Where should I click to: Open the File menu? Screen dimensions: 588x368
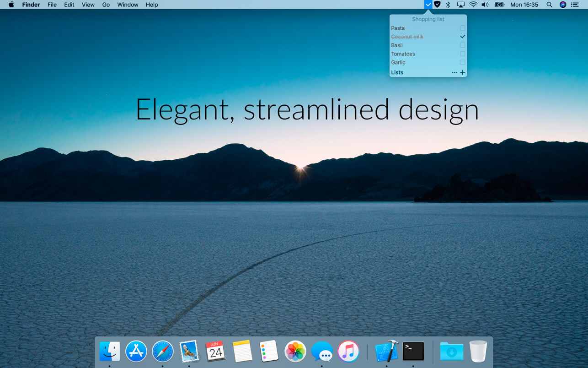[x=52, y=5]
